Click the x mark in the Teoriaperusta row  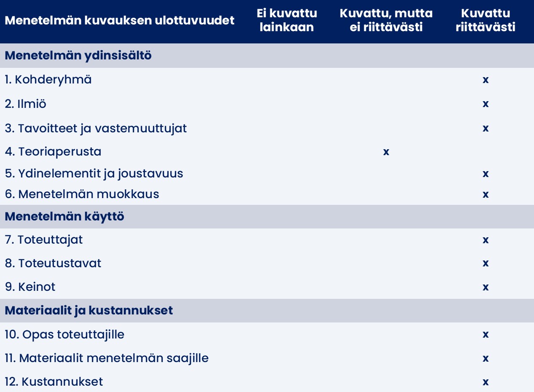(386, 152)
